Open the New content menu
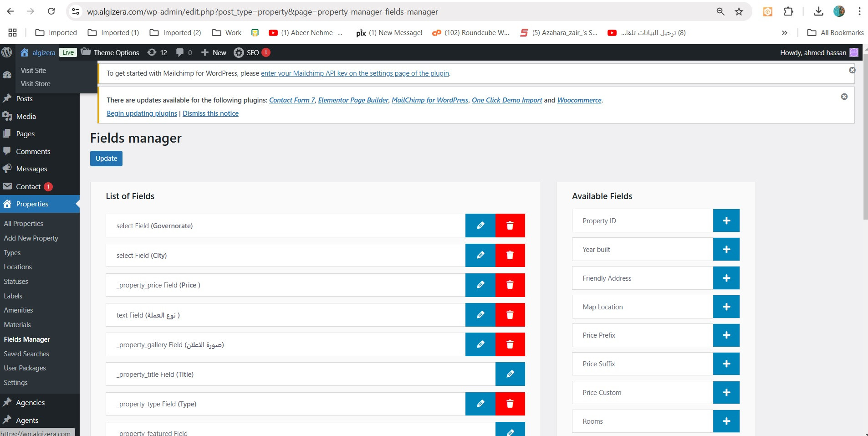 (x=214, y=53)
